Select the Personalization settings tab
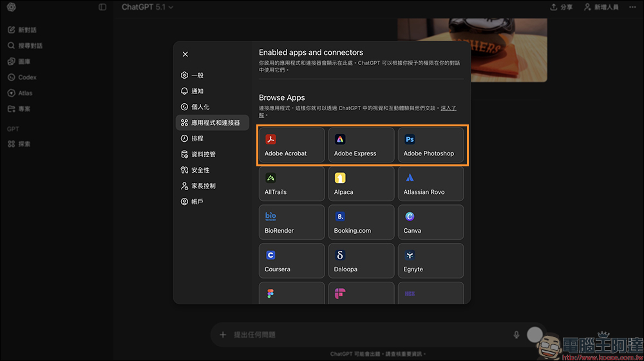This screenshot has height=361, width=644. point(213,107)
